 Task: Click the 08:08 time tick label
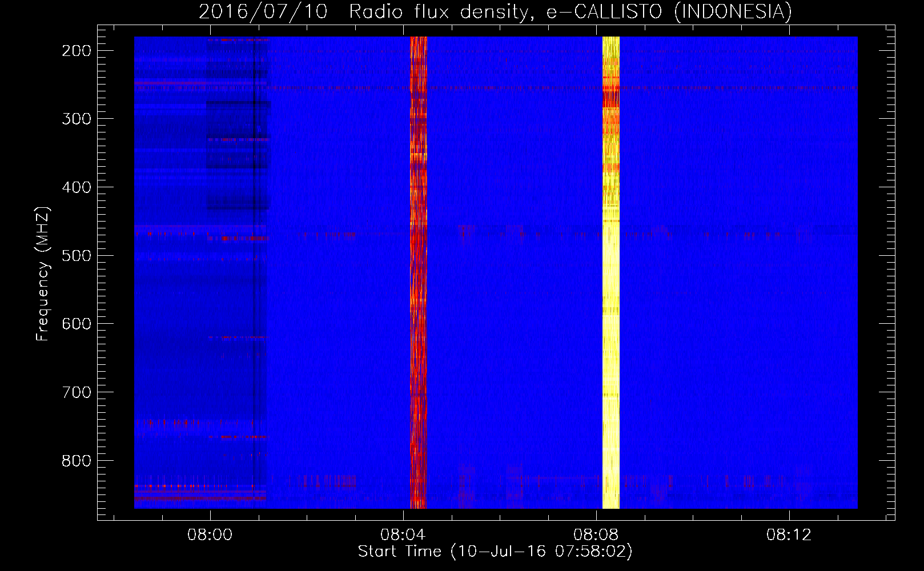tap(596, 535)
